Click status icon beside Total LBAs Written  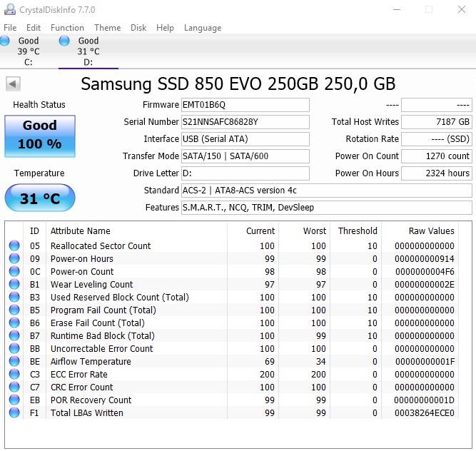pos(14,413)
